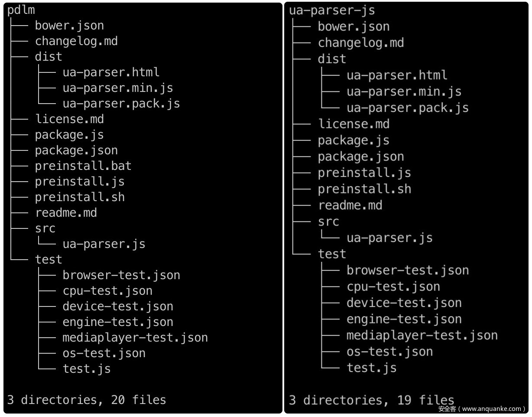Select the pdlm root folder name
This screenshot has height=417, width=532.
click(21, 11)
